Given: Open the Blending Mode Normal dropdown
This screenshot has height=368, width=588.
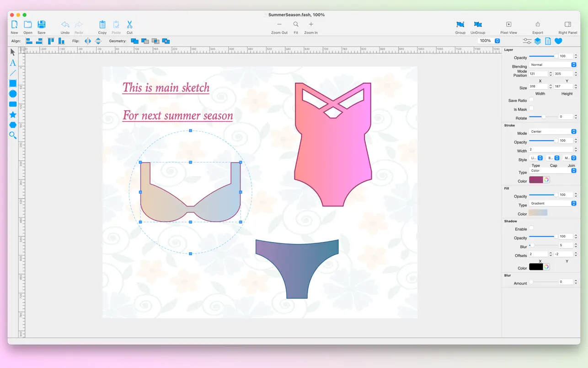Looking at the screenshot, I should point(553,65).
